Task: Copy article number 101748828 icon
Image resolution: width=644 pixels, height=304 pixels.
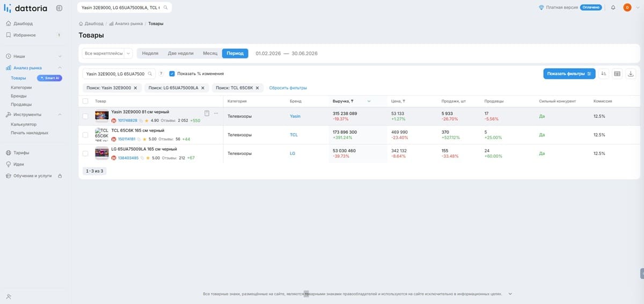Action: (x=141, y=121)
